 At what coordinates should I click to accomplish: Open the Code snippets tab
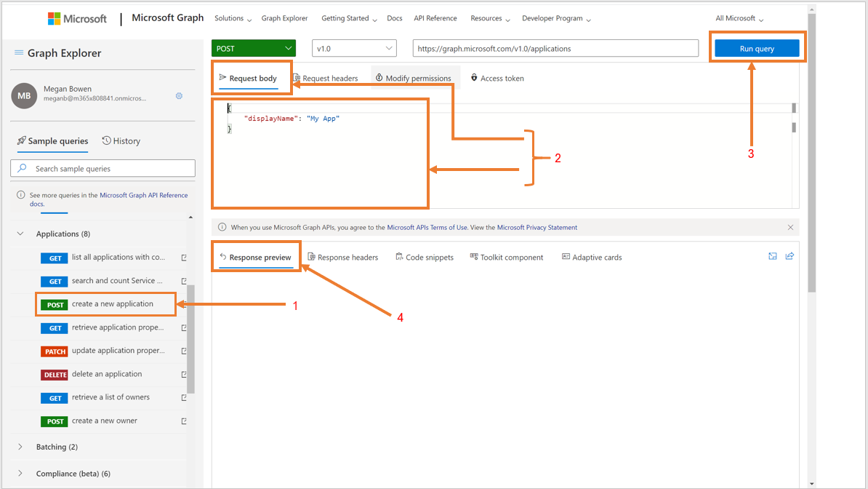tap(425, 258)
